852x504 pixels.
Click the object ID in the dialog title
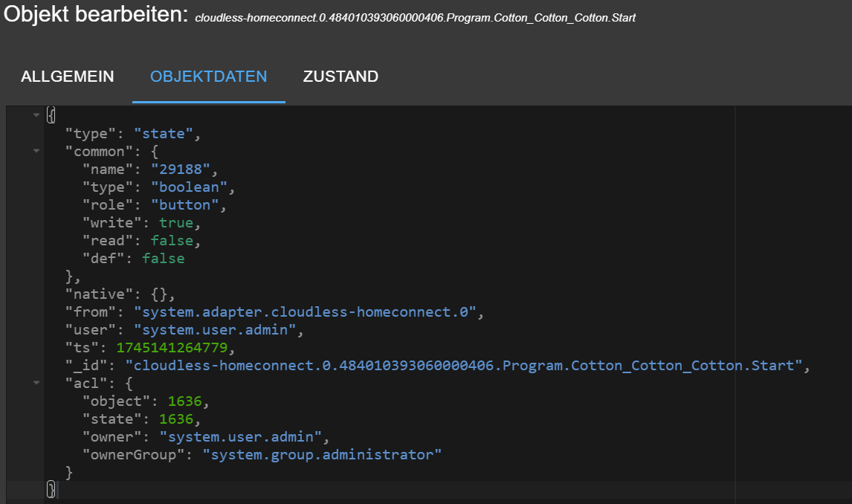click(415, 18)
